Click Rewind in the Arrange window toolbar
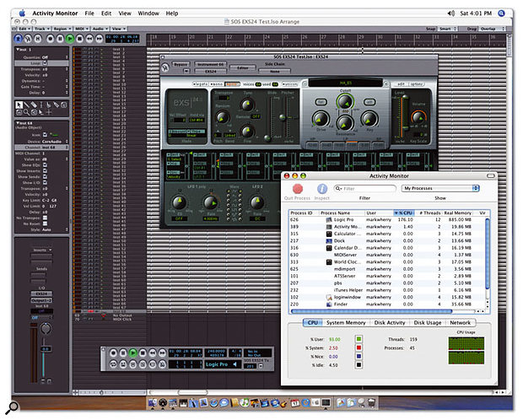The height and width of the screenshot is (420, 523). [x=89, y=39]
